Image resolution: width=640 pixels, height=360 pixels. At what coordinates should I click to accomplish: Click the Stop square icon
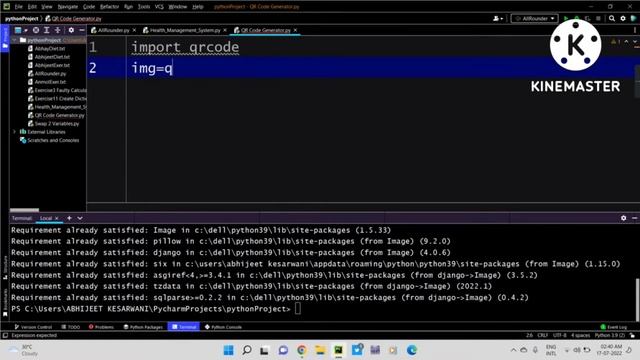598,18
